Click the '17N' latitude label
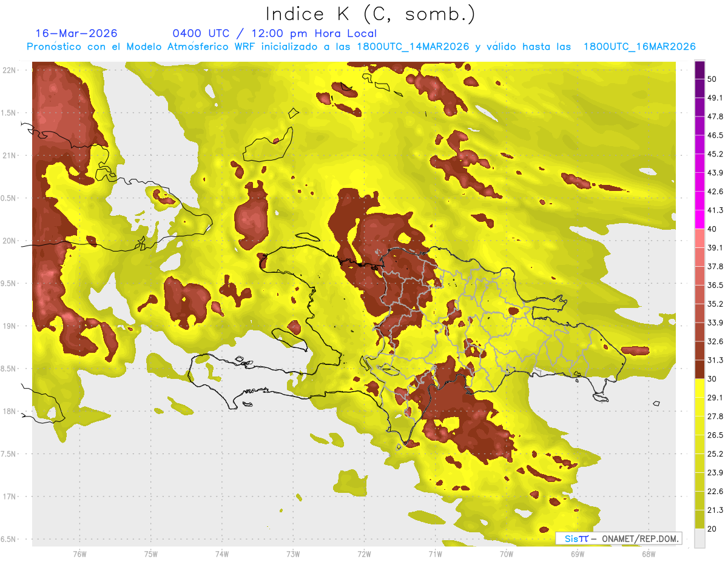728x562 pixels. coord(10,497)
